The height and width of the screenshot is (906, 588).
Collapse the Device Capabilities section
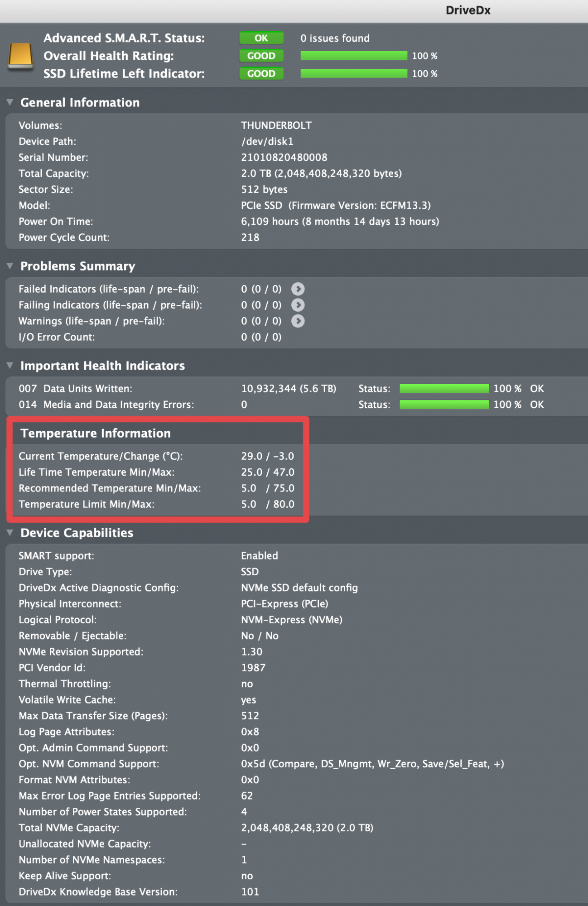click(x=10, y=533)
